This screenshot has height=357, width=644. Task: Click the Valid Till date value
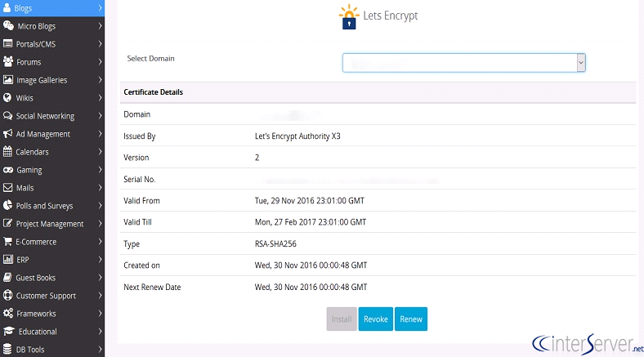pos(310,222)
